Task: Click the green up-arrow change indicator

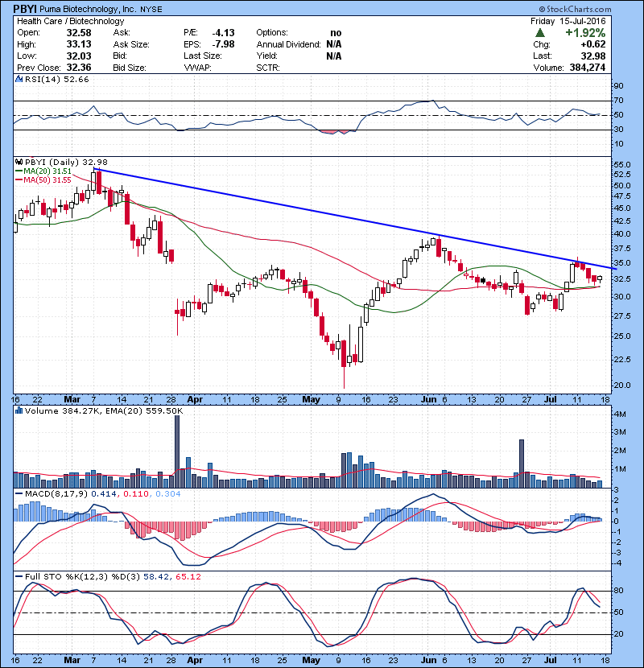Action: point(539,33)
